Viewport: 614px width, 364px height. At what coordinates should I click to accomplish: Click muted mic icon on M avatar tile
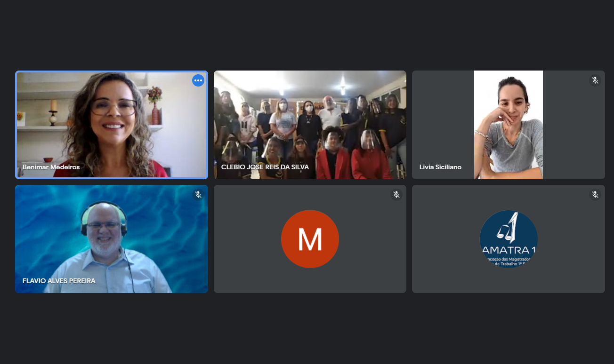coord(396,195)
